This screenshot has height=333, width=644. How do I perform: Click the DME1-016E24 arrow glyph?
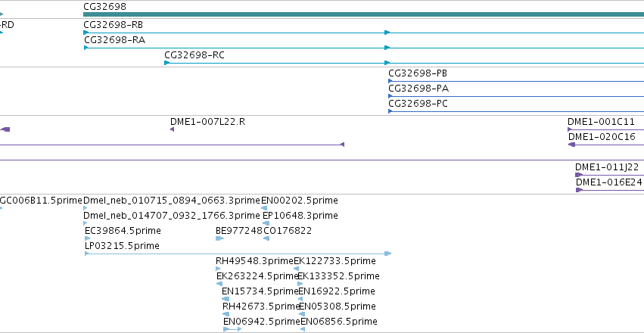[580, 190]
